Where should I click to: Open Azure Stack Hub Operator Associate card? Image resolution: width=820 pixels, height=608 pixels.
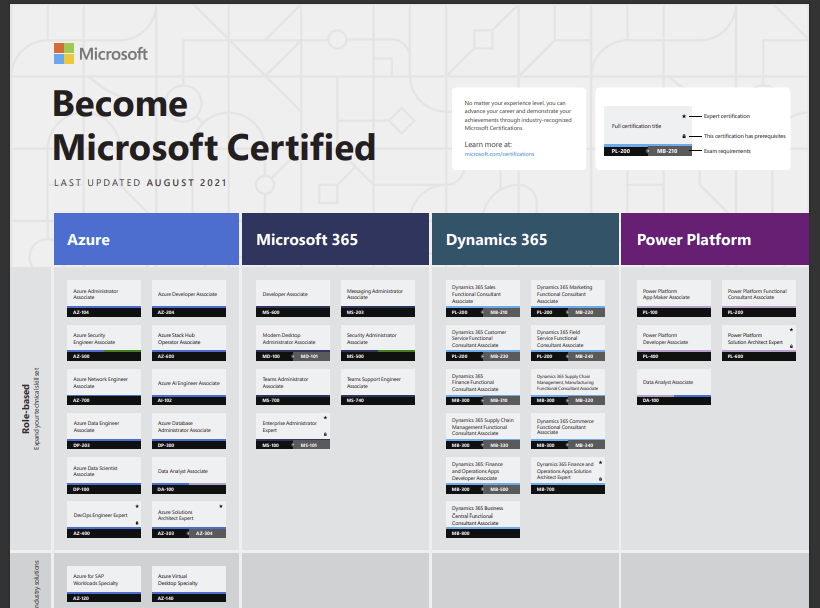[189, 343]
